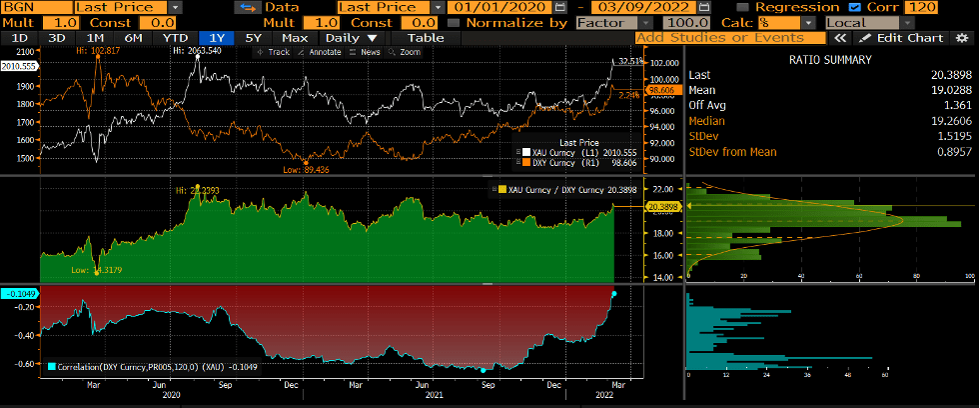
Task: Click the DXY Curncy legend handle icon
Action: pyautogui.click(x=516, y=162)
